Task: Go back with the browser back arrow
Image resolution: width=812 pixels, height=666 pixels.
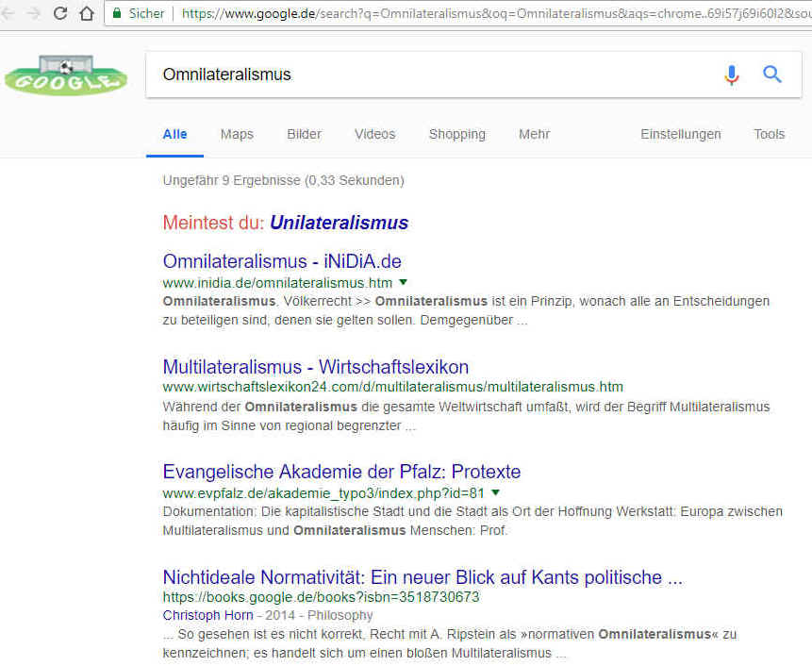Action: pyautogui.click(x=8, y=13)
